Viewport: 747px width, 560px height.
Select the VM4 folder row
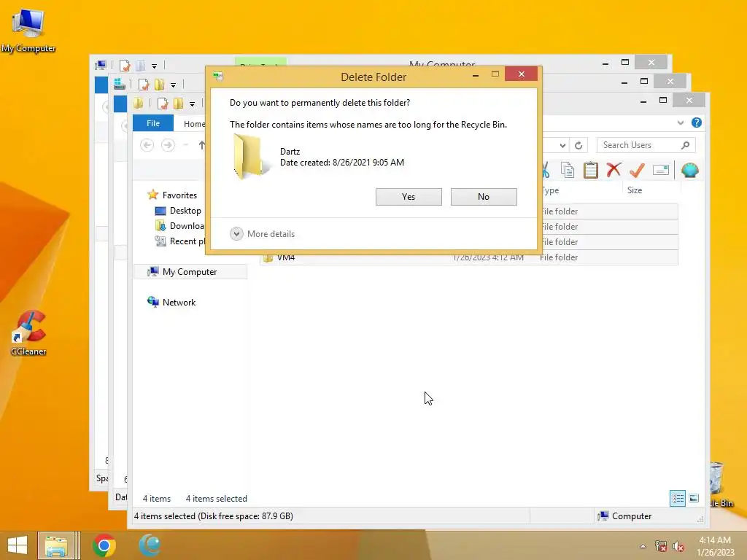pos(469,257)
